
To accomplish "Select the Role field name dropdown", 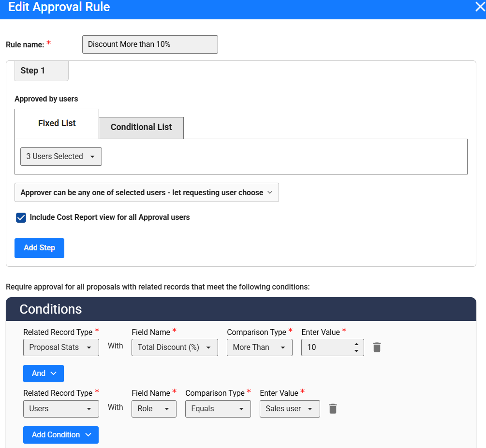I will [x=154, y=409].
